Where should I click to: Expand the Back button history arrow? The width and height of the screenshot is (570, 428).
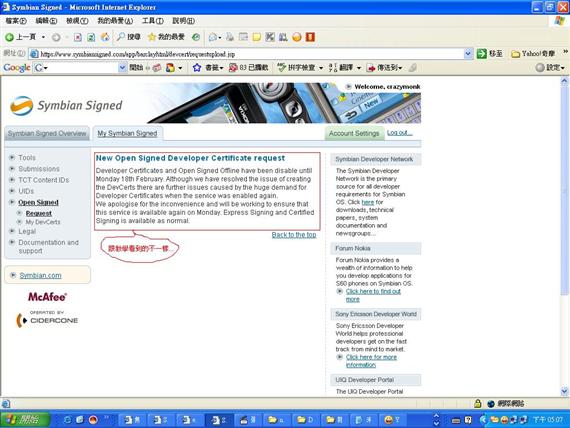click(43, 37)
